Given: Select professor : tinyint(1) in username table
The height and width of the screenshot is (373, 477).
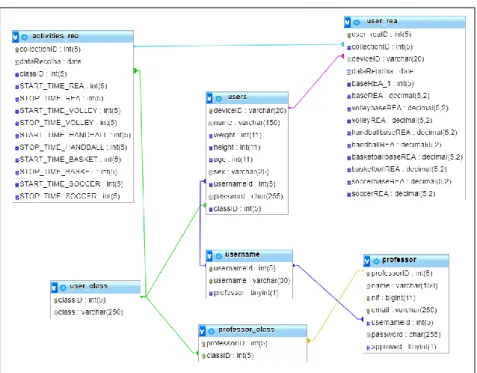Looking at the screenshot, I should point(244,293).
